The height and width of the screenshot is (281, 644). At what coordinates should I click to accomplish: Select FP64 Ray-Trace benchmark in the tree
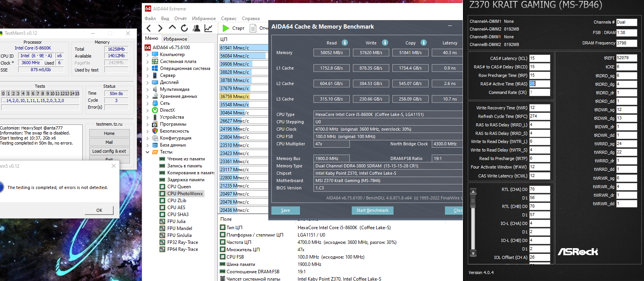(182, 249)
